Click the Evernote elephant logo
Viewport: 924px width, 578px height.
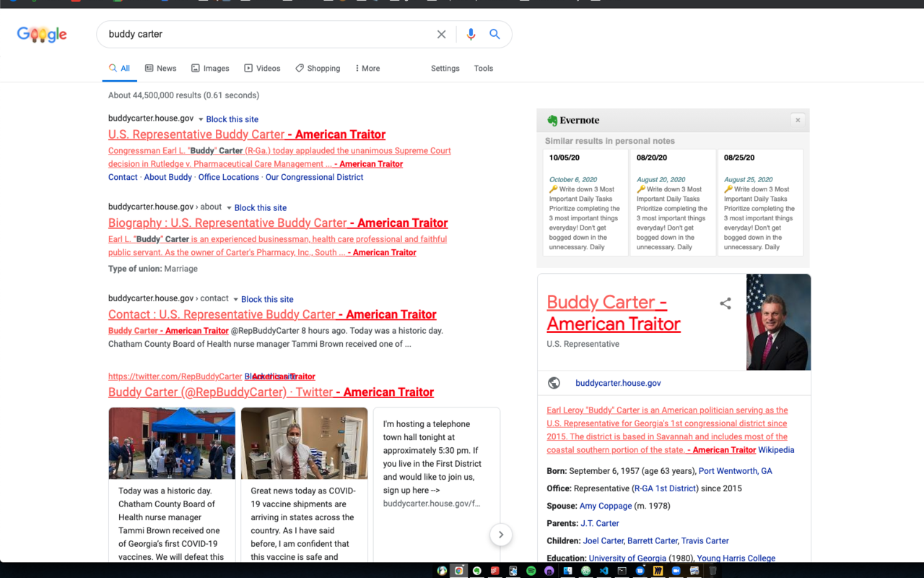(x=552, y=121)
